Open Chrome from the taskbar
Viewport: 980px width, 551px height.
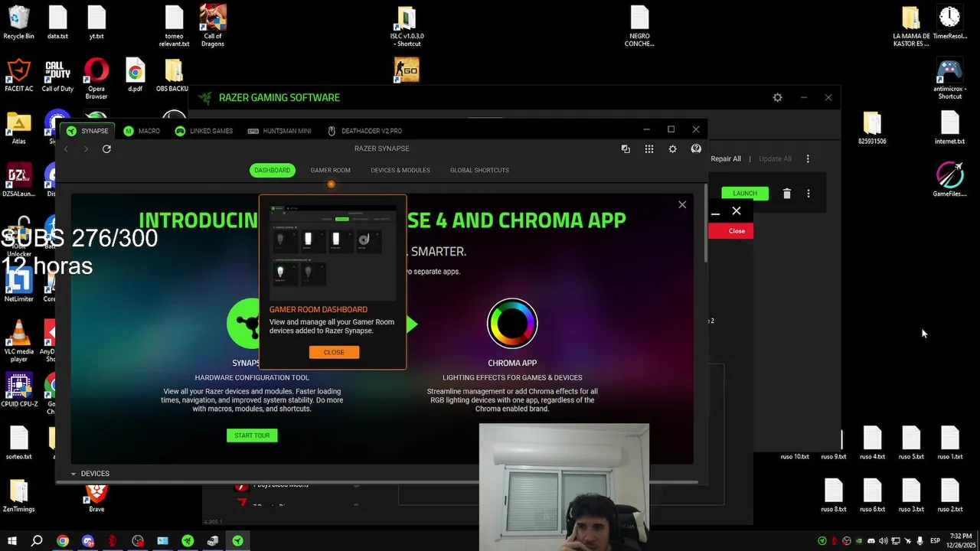point(63,541)
